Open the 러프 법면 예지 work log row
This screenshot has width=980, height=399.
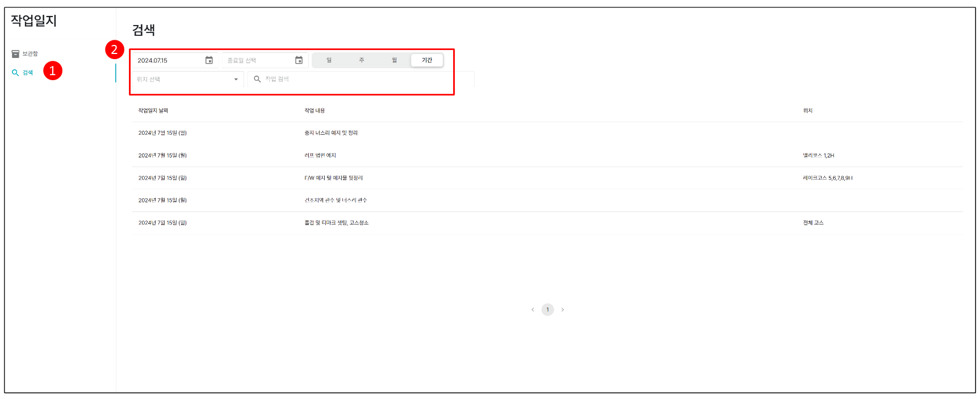(320, 155)
